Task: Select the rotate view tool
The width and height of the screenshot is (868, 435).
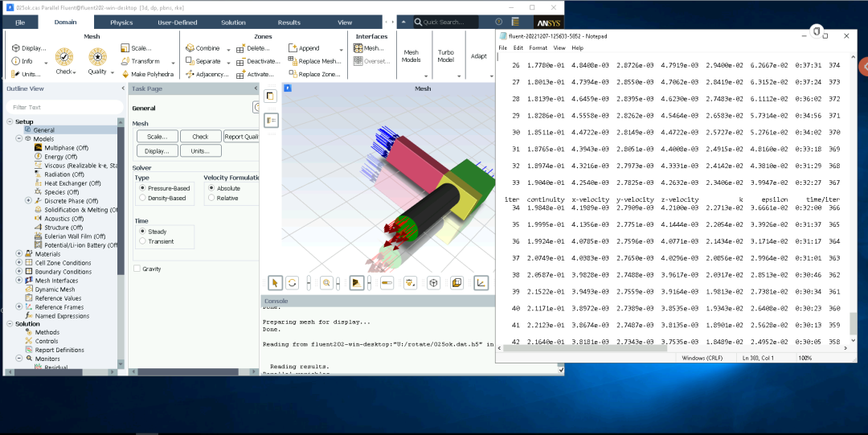Action: click(x=293, y=282)
